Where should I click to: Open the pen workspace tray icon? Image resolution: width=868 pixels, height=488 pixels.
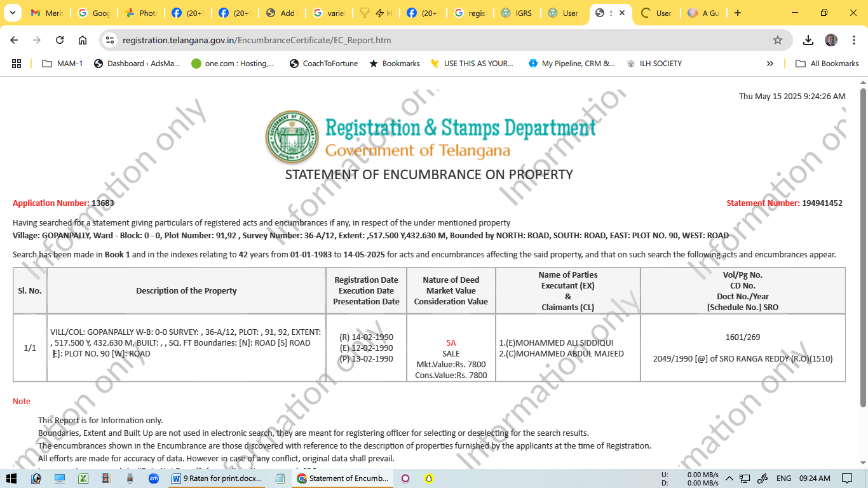(x=763, y=478)
